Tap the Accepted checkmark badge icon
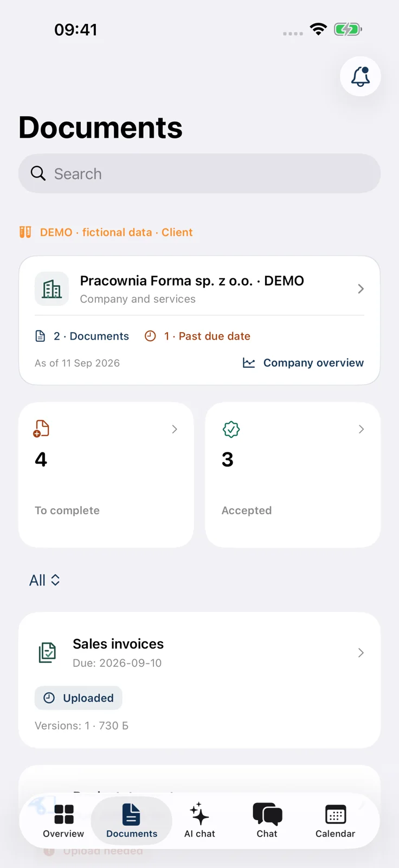This screenshot has width=399, height=868. pos(231,429)
